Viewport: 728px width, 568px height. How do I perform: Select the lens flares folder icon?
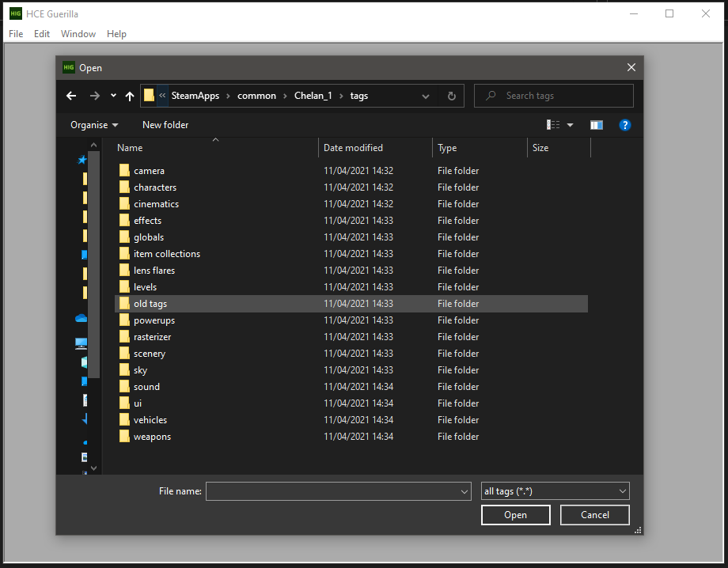pos(124,270)
